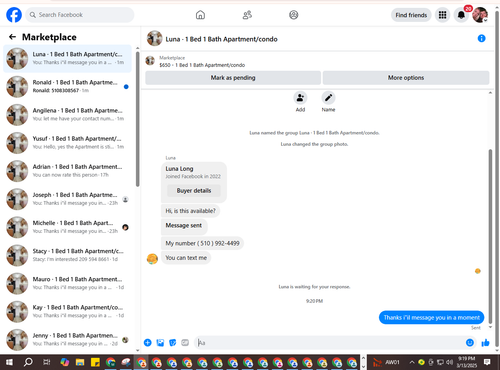
Task: Open the Groups icon in top navigation
Action: point(294,15)
